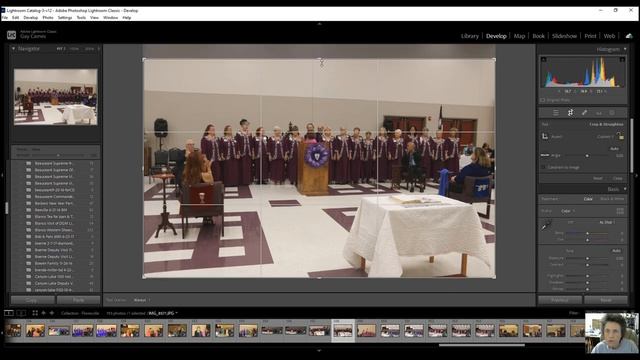Open the Tool Overlay Always dropdown
Viewport: 640px width, 360px height.
[x=142, y=300]
